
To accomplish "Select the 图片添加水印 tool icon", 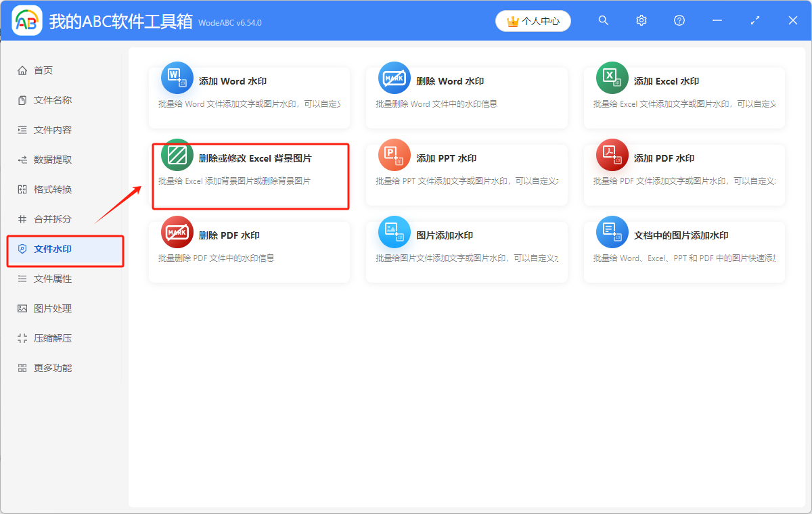I will pos(394,231).
